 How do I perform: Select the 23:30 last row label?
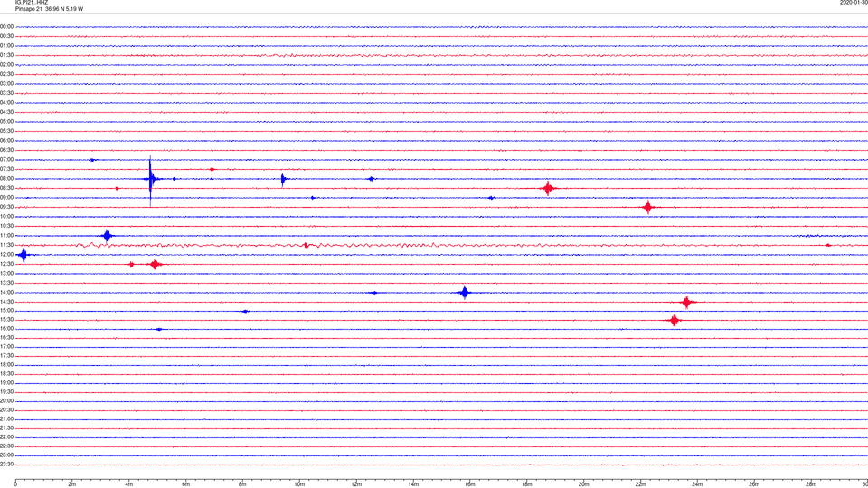tap(6, 465)
